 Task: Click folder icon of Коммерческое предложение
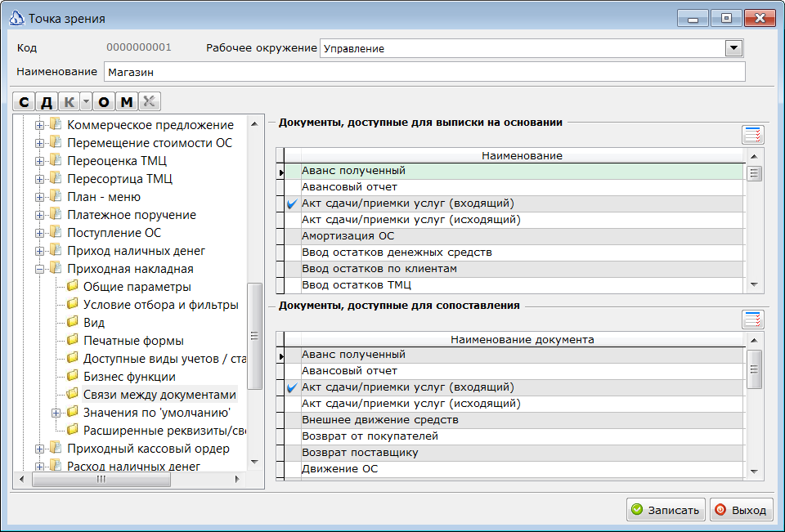[56, 124]
